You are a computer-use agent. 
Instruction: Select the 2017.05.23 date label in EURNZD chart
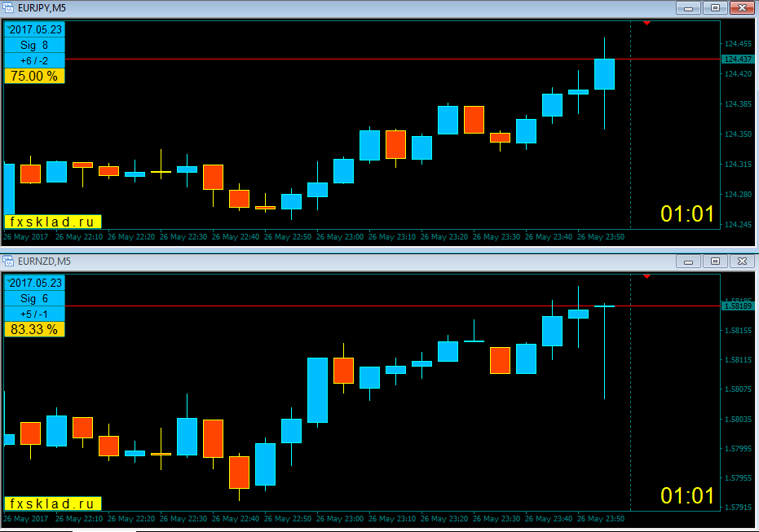point(34,283)
